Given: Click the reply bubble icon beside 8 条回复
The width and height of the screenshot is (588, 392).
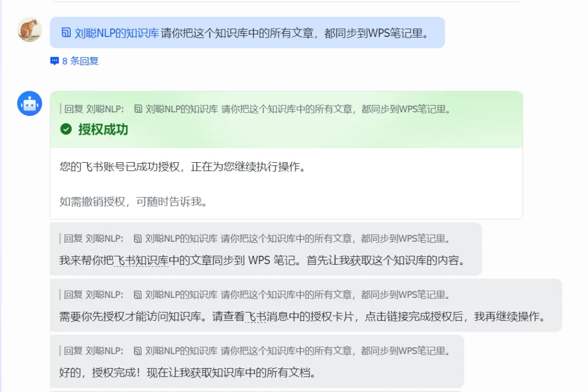Looking at the screenshot, I should [54, 61].
